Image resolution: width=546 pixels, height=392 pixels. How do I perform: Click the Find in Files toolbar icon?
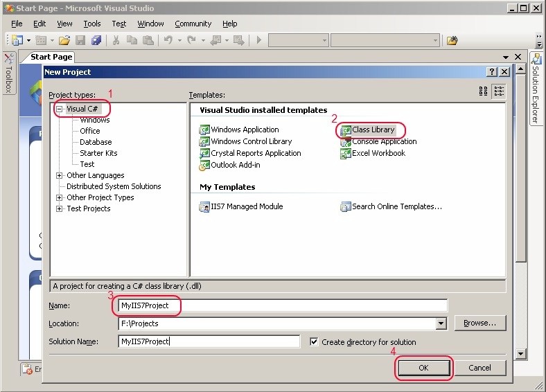tap(452, 41)
